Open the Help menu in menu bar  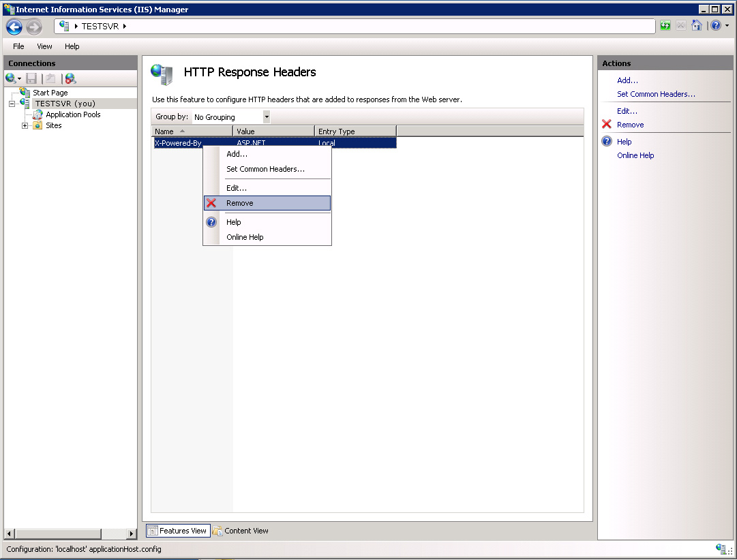(x=72, y=46)
